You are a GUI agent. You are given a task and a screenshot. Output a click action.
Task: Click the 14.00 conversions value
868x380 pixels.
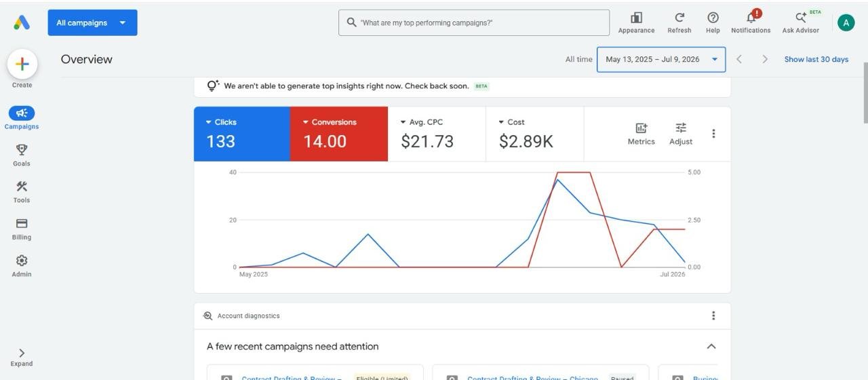325,141
